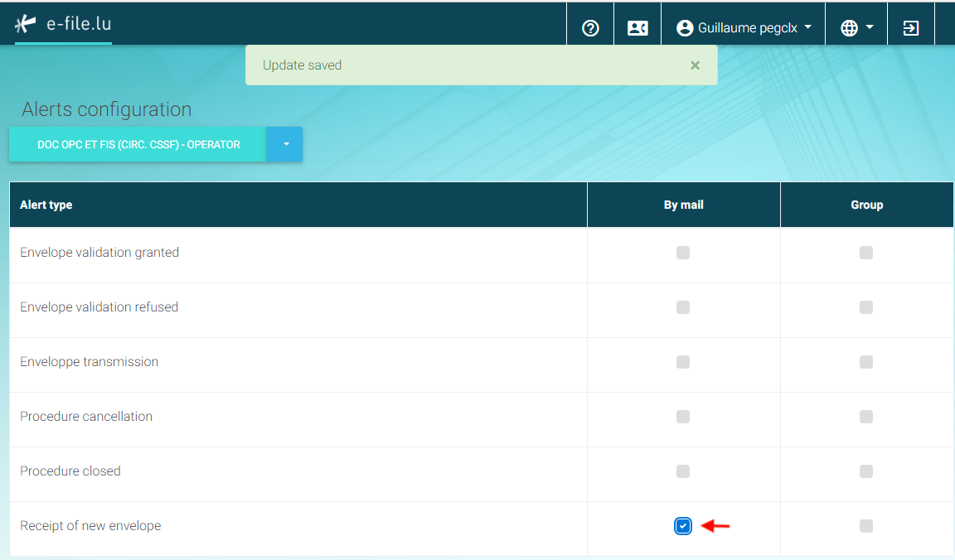955x560 pixels.
Task: Click the Group column header
Action: point(866,205)
